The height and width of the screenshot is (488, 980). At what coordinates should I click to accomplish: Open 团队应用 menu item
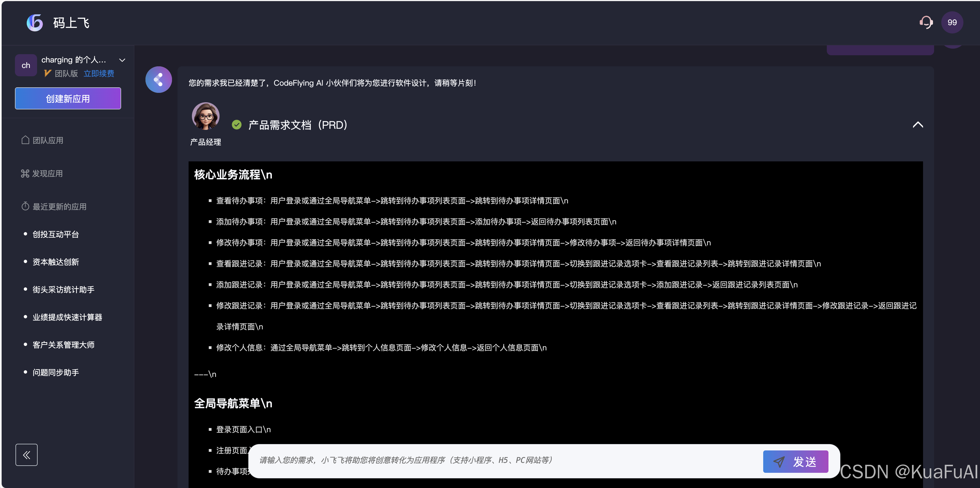pyautogui.click(x=48, y=140)
